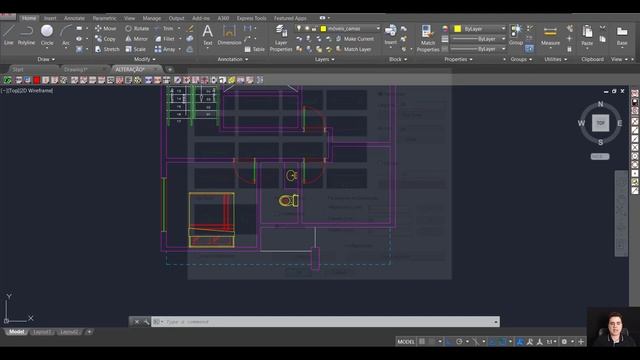Activate the Fillet command

click(x=165, y=39)
